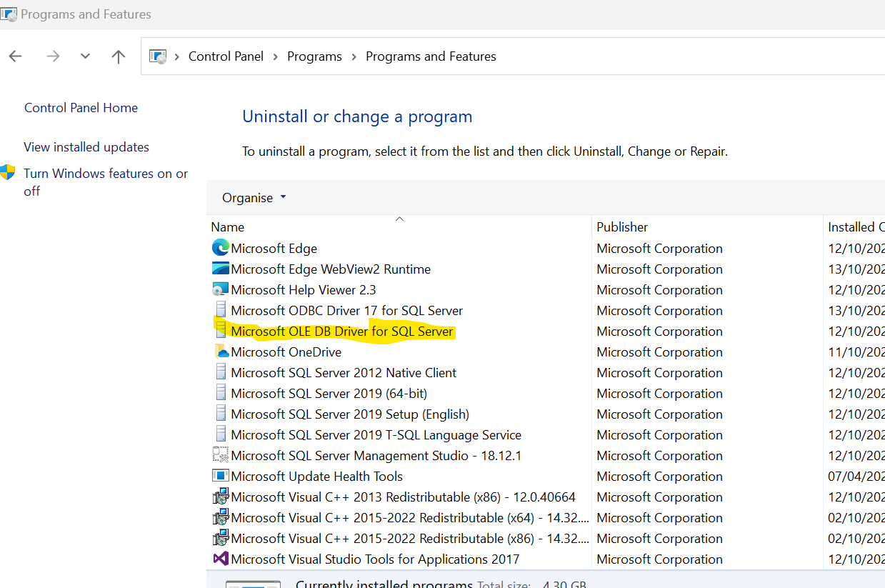Select Visual Studio Tools for Applications 2017 entry
The image size is (885, 588).
coord(375,559)
